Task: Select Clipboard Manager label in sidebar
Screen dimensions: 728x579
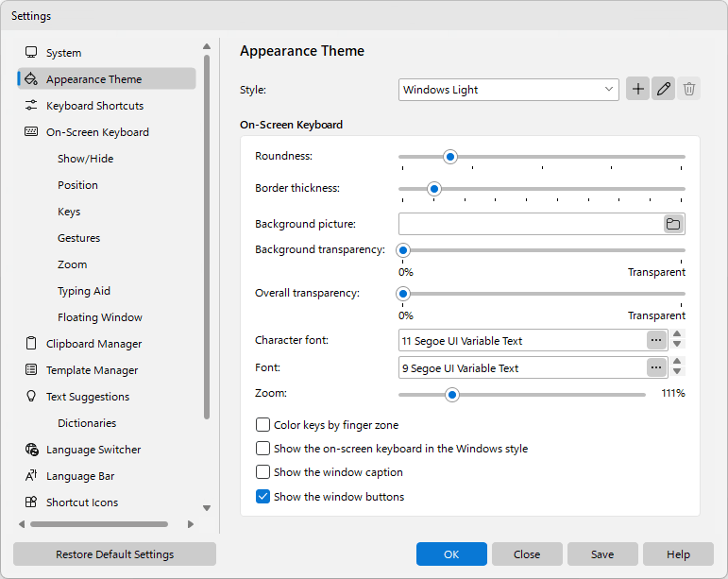Action: tap(93, 344)
